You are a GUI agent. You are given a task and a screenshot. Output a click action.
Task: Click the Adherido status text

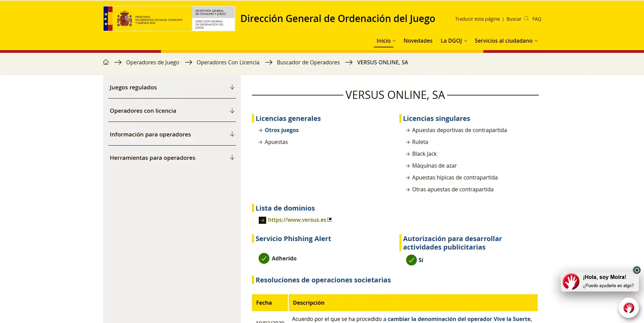pyautogui.click(x=284, y=258)
